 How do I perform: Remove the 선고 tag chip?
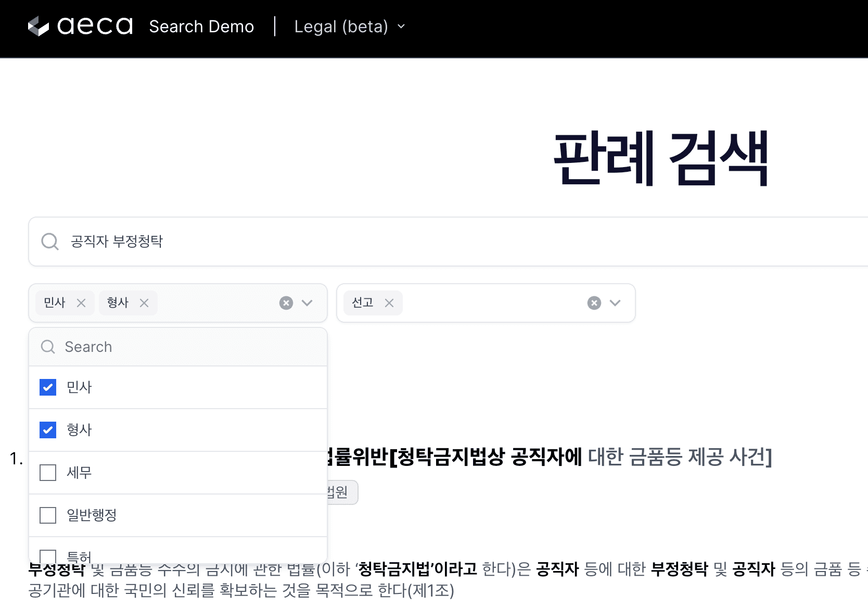(389, 303)
